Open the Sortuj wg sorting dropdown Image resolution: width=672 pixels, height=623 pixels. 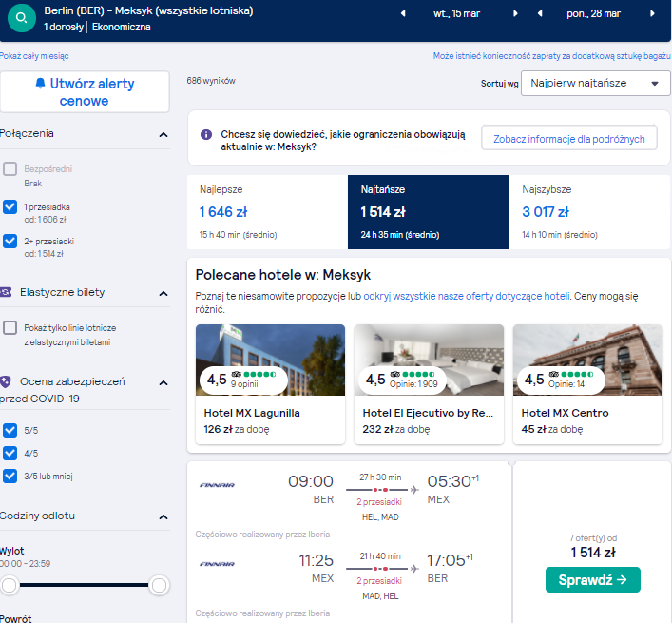click(595, 83)
